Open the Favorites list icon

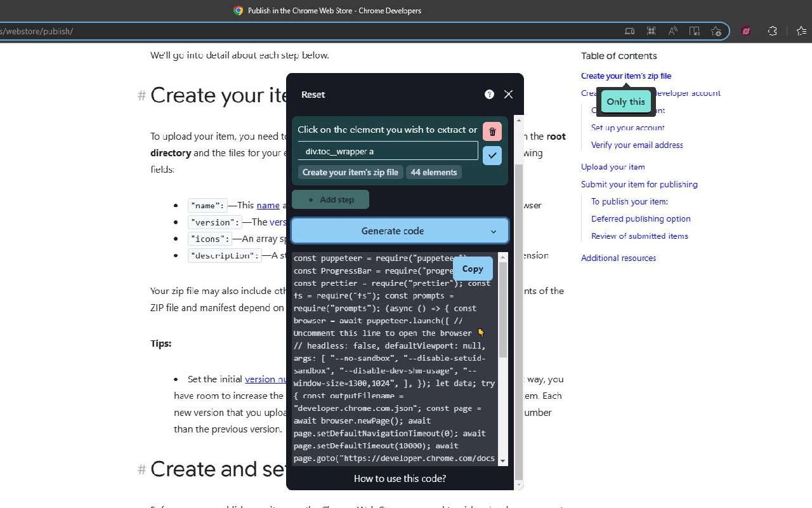[x=801, y=31]
